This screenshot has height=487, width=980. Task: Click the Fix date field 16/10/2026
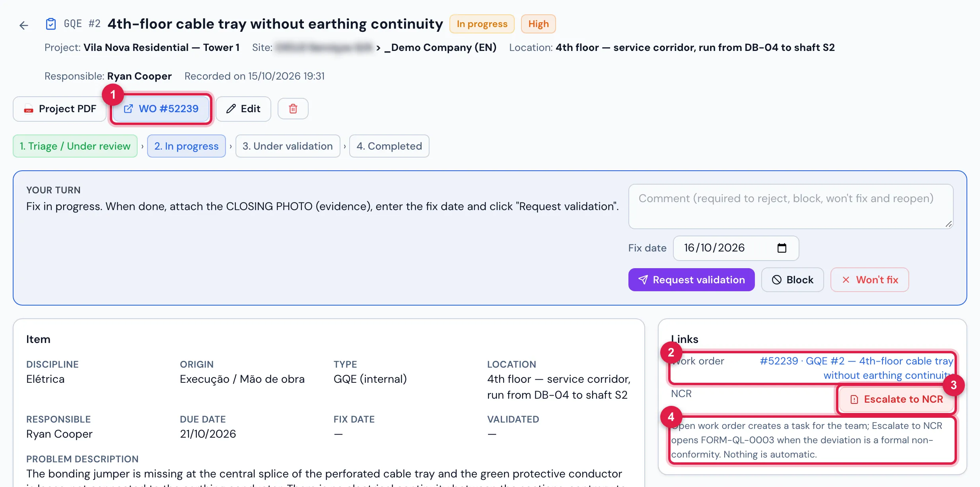[x=736, y=248]
